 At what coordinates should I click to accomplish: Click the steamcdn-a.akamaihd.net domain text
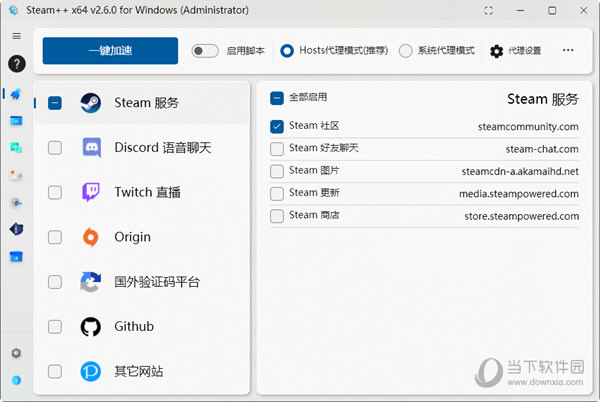tap(520, 171)
